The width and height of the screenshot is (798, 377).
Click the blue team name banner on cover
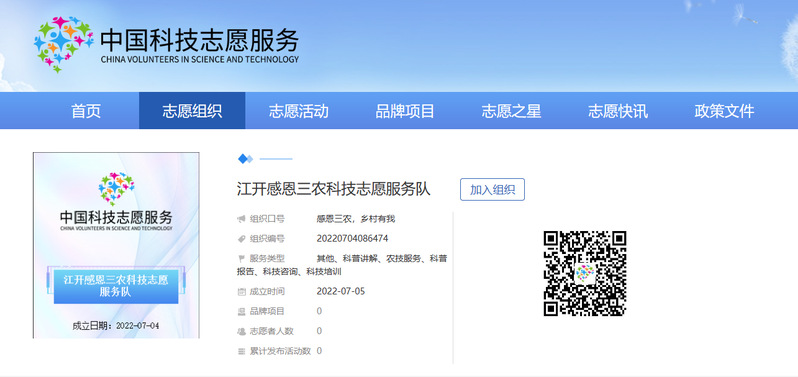point(116,286)
